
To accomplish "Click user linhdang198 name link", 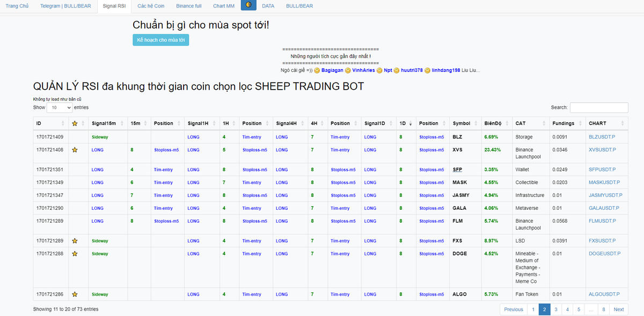I will click(446, 70).
